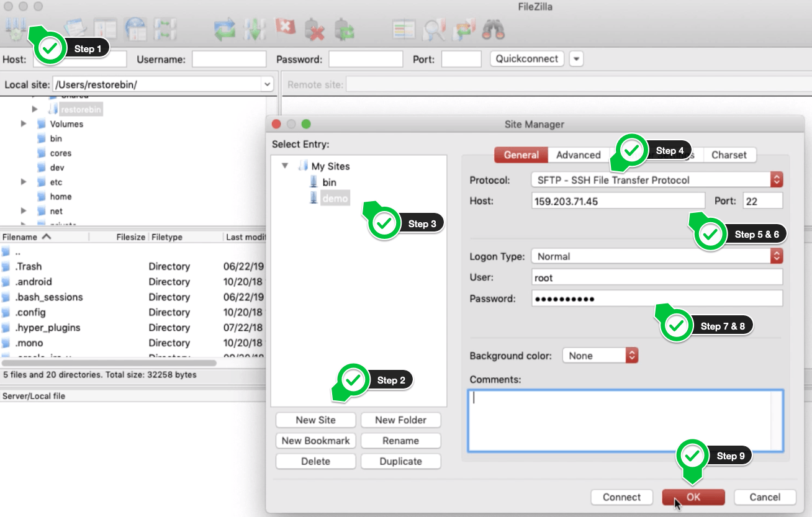The width and height of the screenshot is (812, 517).
Task: Select the .config directory row
Action: [133, 312]
